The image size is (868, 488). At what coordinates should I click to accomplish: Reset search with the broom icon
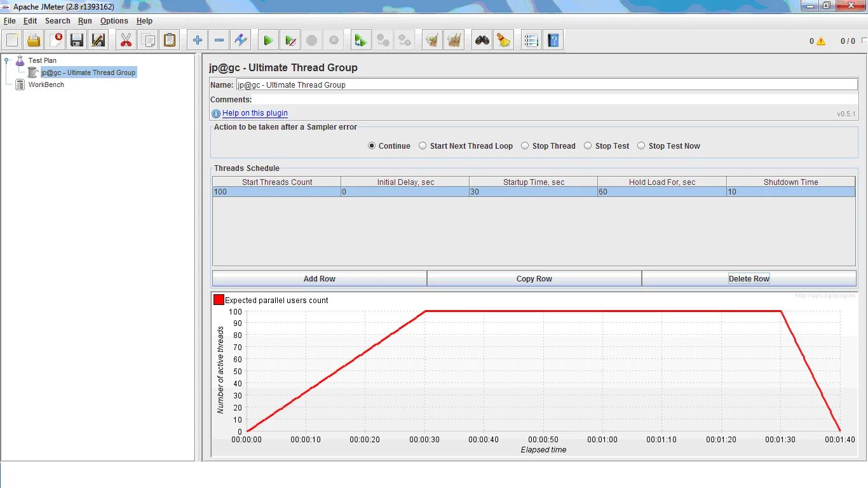pos(504,41)
